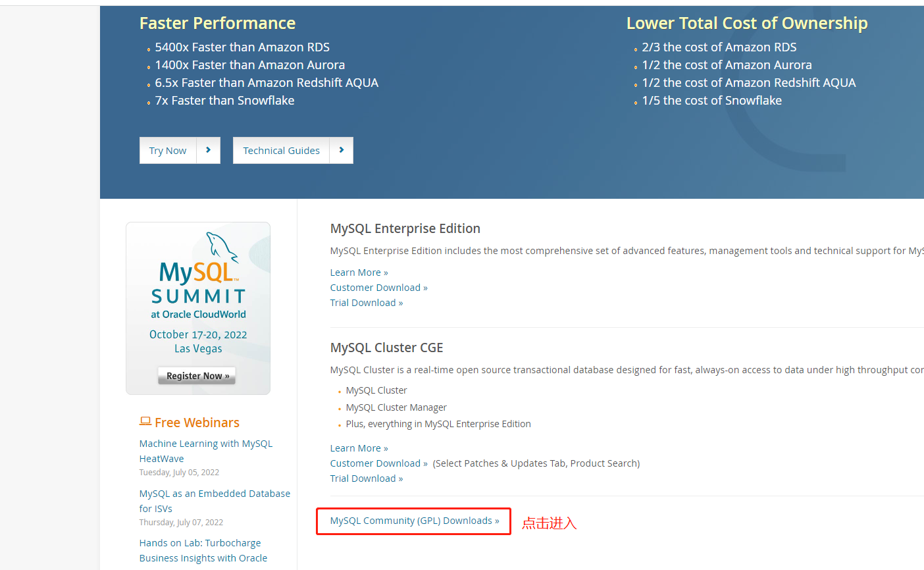Open the Technical Guides button
The width and height of the screenshot is (924, 570).
[281, 151]
